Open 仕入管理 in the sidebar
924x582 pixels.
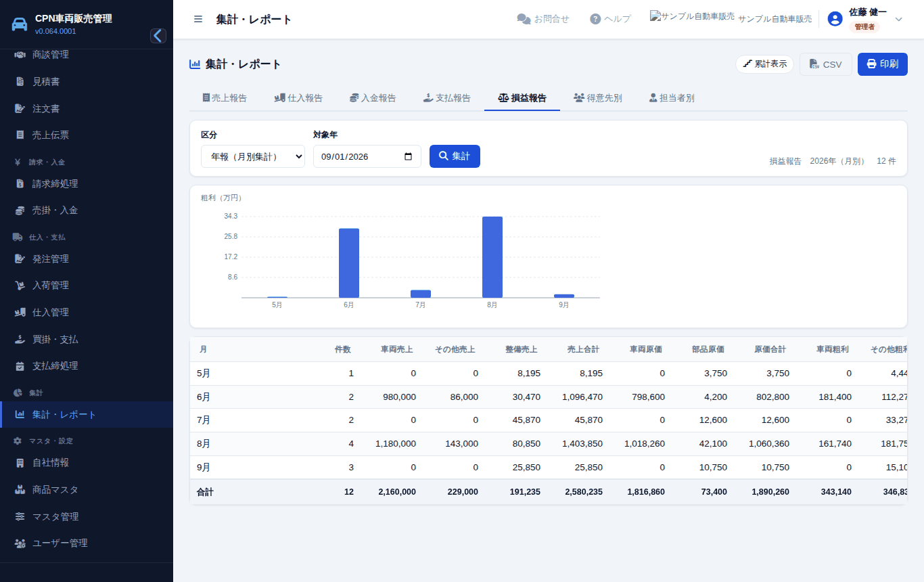coord(87,312)
